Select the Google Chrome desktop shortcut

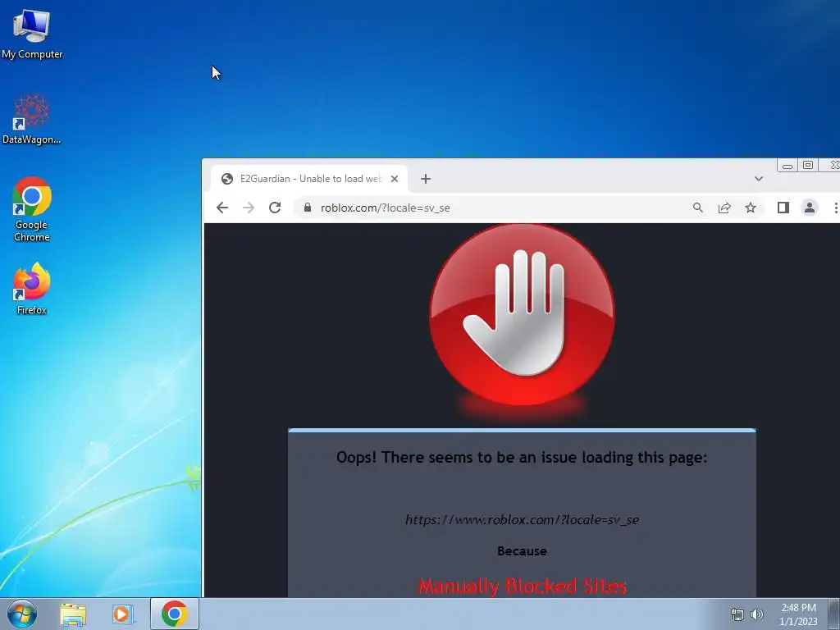[32, 209]
